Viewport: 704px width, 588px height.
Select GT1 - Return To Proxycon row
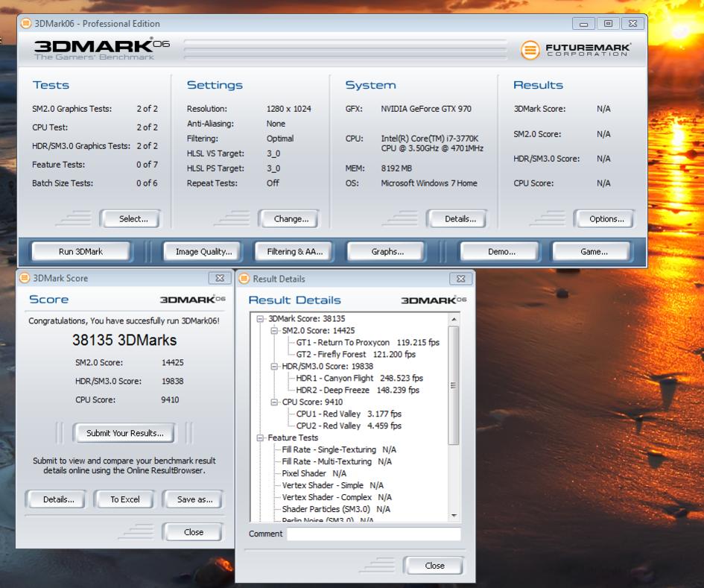pyautogui.click(x=368, y=342)
